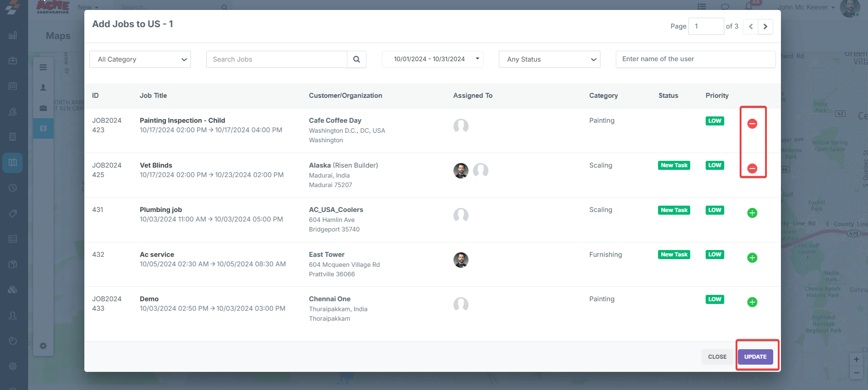868x390 pixels.
Task: Remove Vet Blinds job using red minus
Action: coord(752,169)
